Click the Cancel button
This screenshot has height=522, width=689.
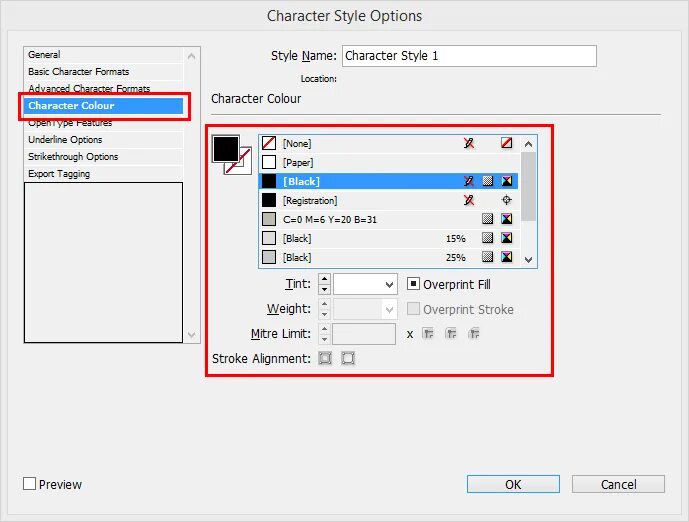click(618, 484)
